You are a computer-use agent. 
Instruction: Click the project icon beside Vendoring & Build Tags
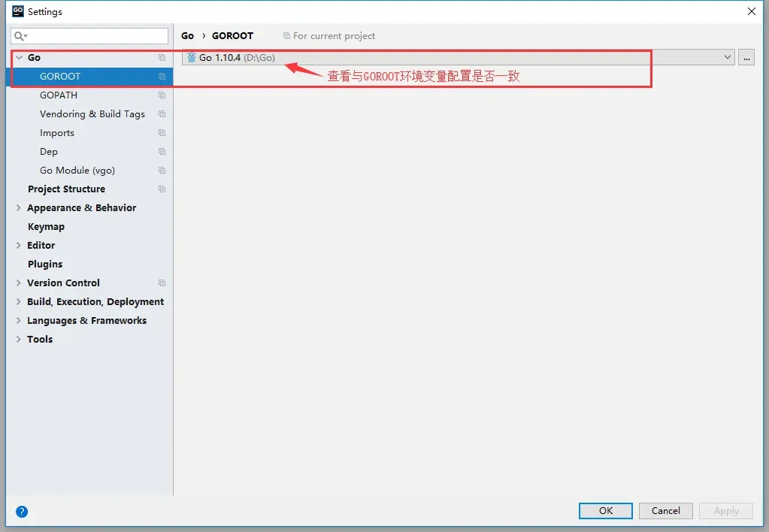pyautogui.click(x=162, y=113)
